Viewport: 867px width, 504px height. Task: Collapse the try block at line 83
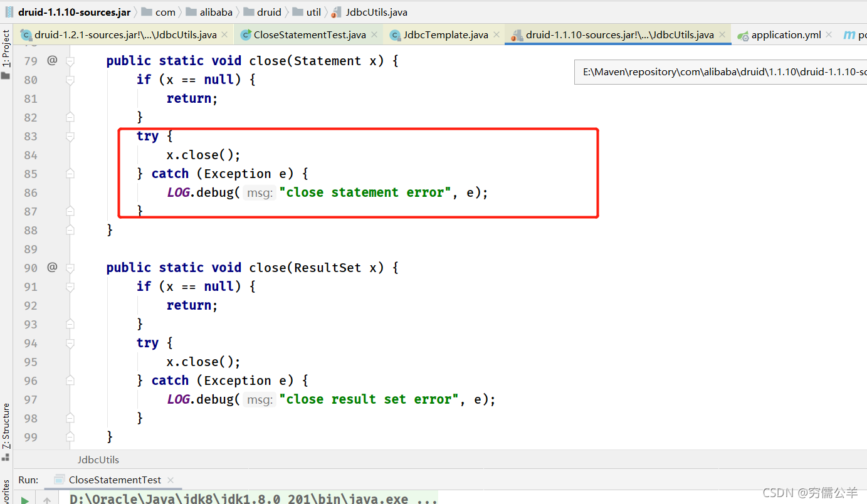click(x=70, y=136)
